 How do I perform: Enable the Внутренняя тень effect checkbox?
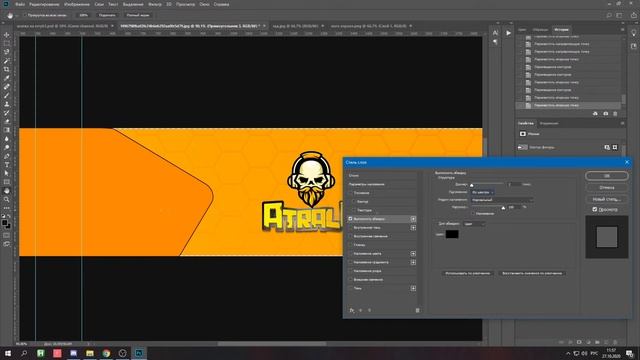pos(350,227)
